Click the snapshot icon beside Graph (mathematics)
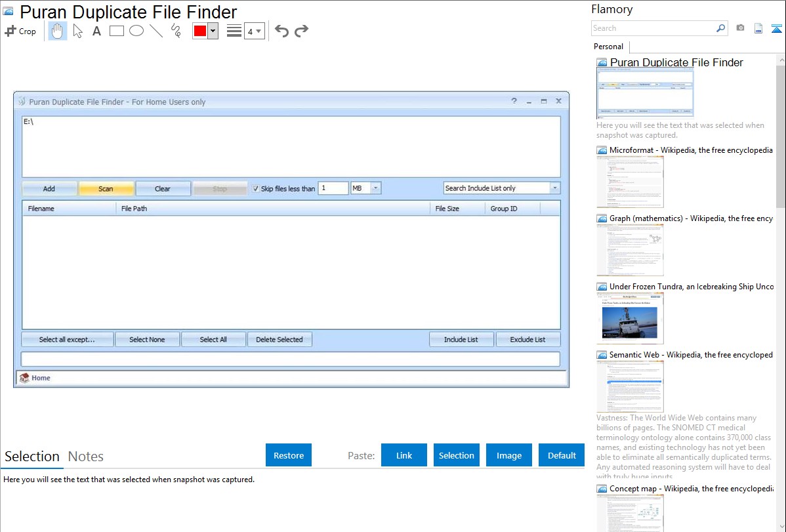Screen dimensions: 786x532 [x=602, y=218]
